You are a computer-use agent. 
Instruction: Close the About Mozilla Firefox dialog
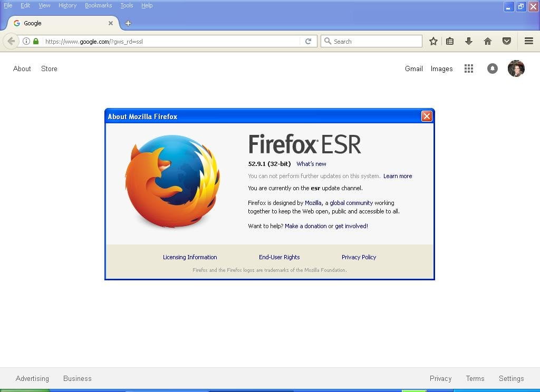pyautogui.click(x=427, y=116)
